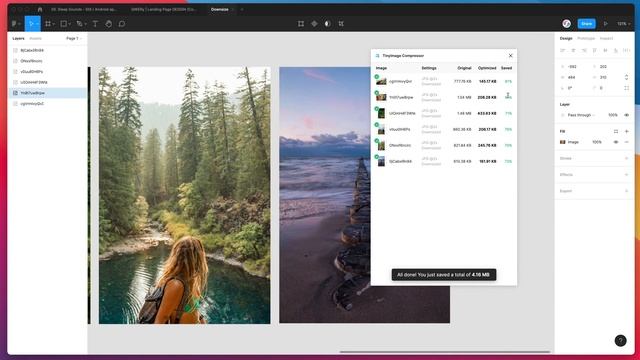Click the half-circle Mask icon
Screen dimensions: 640x360
pyautogui.click(x=327, y=24)
